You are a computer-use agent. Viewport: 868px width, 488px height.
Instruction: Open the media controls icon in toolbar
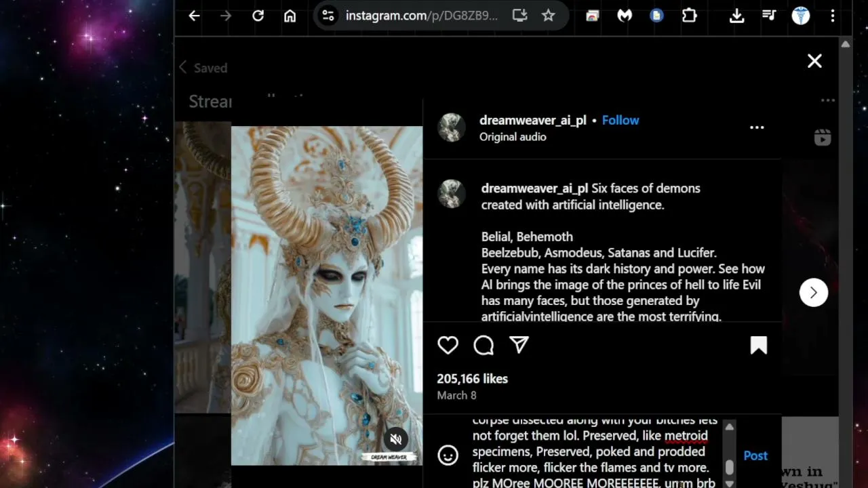tap(769, 16)
